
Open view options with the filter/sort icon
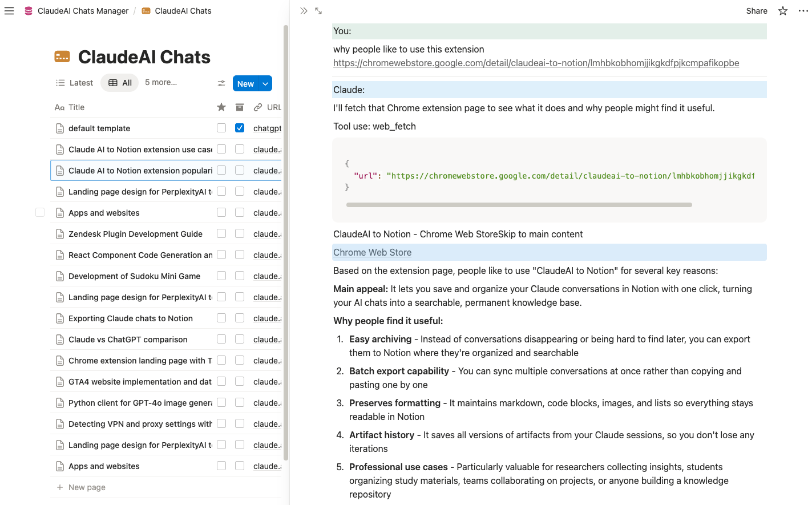coord(221,83)
